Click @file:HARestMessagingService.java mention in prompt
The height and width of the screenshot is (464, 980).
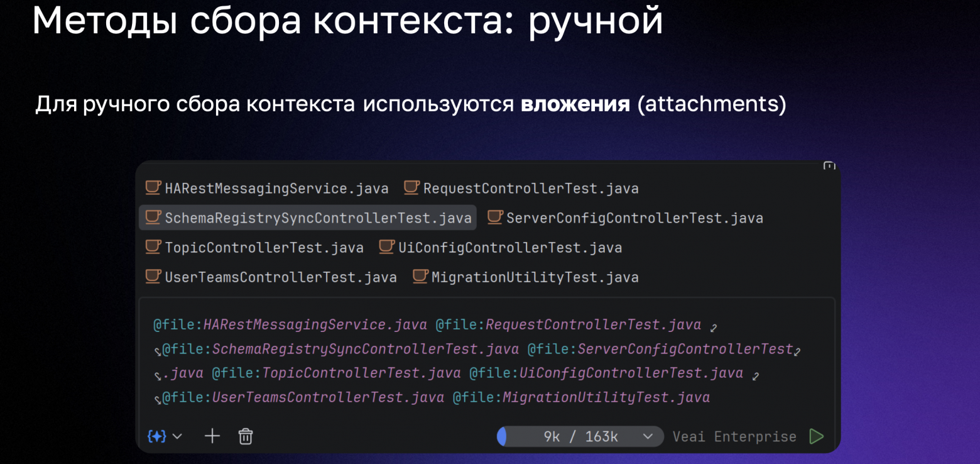pos(291,325)
